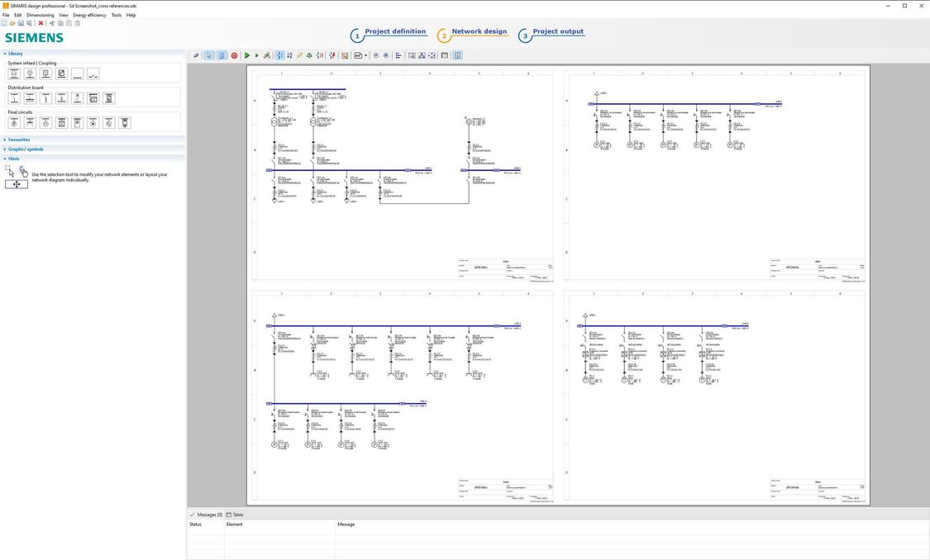Choose the last Final circuits symbol

click(124, 122)
